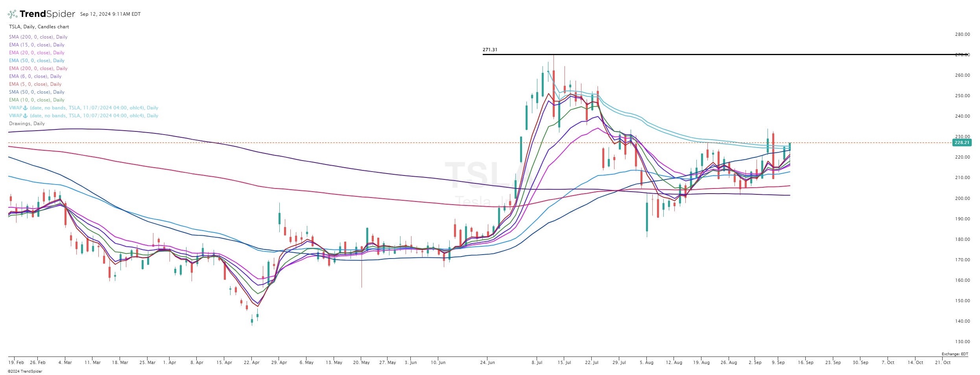Click the '15. Apr' date axis label
The height and width of the screenshot is (375, 980).
(x=224, y=362)
